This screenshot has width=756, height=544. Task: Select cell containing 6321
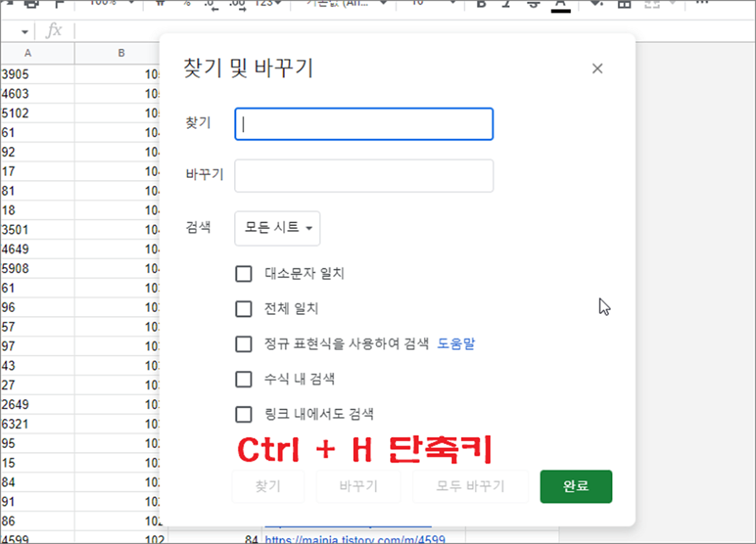[x=37, y=424]
